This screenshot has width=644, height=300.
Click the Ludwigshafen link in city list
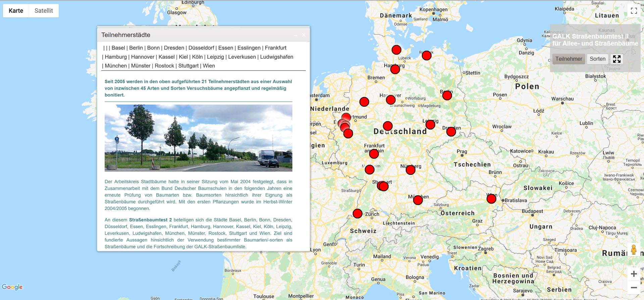277,57
